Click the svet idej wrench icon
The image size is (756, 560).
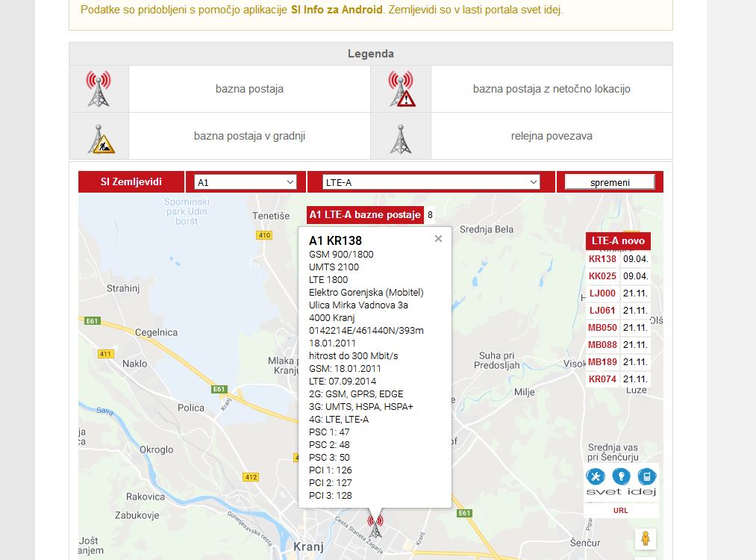pyautogui.click(x=596, y=476)
